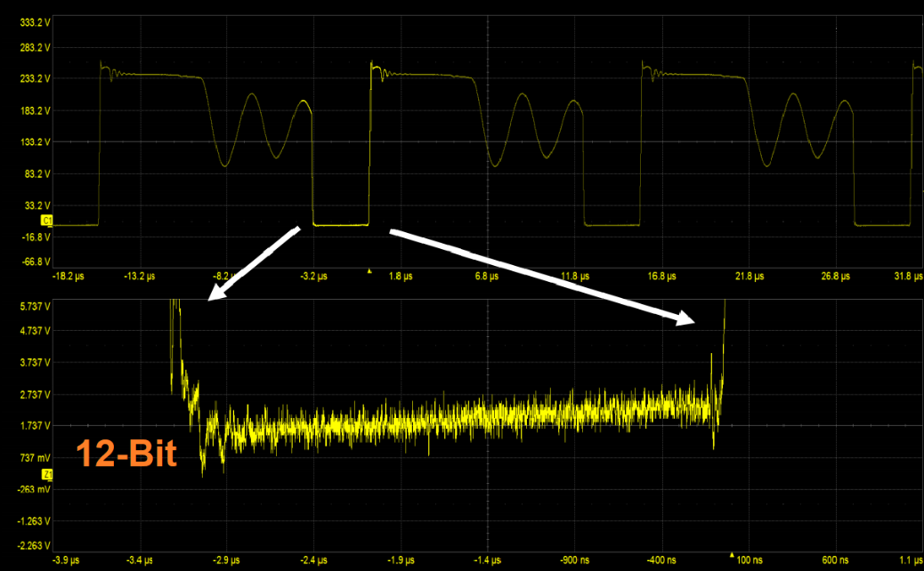
Task: Click the 2.737 V zoom axis label
Action: tap(35, 394)
